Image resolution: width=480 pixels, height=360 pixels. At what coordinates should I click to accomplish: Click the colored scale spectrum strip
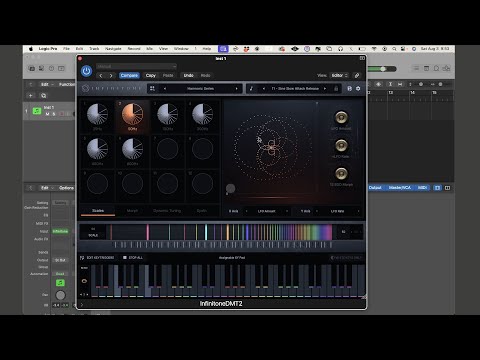click(x=222, y=232)
